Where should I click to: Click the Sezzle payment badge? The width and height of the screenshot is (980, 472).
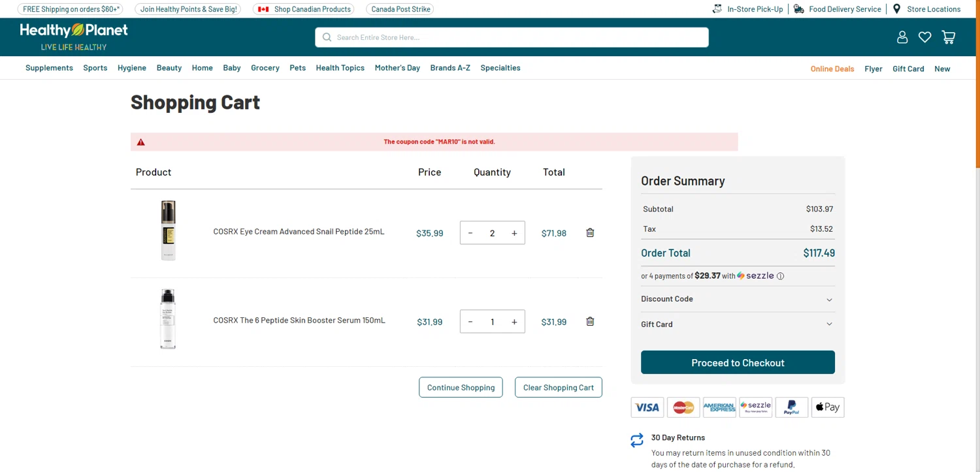tap(755, 407)
